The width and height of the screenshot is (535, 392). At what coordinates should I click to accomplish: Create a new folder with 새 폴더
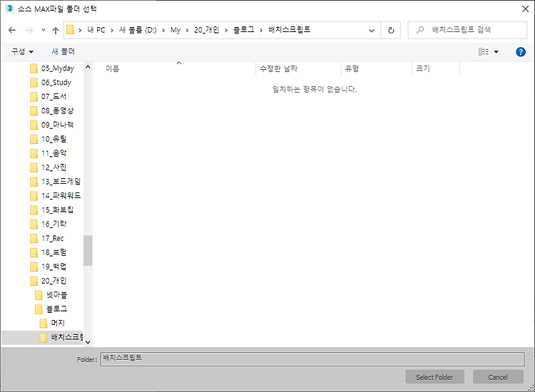63,51
